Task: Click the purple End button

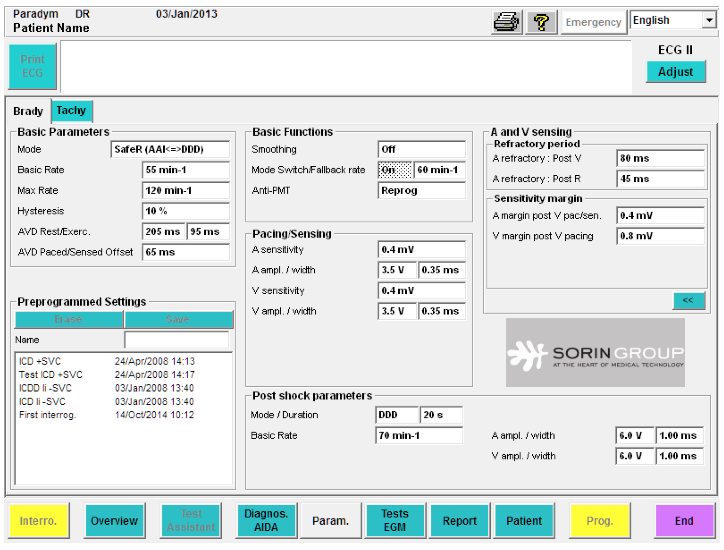Action: pos(684,521)
